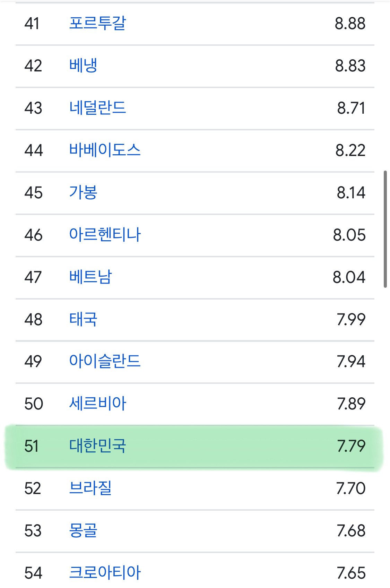Click the 8.05 value for 아르헨티나
This screenshot has width=390, height=588.
tap(349, 235)
